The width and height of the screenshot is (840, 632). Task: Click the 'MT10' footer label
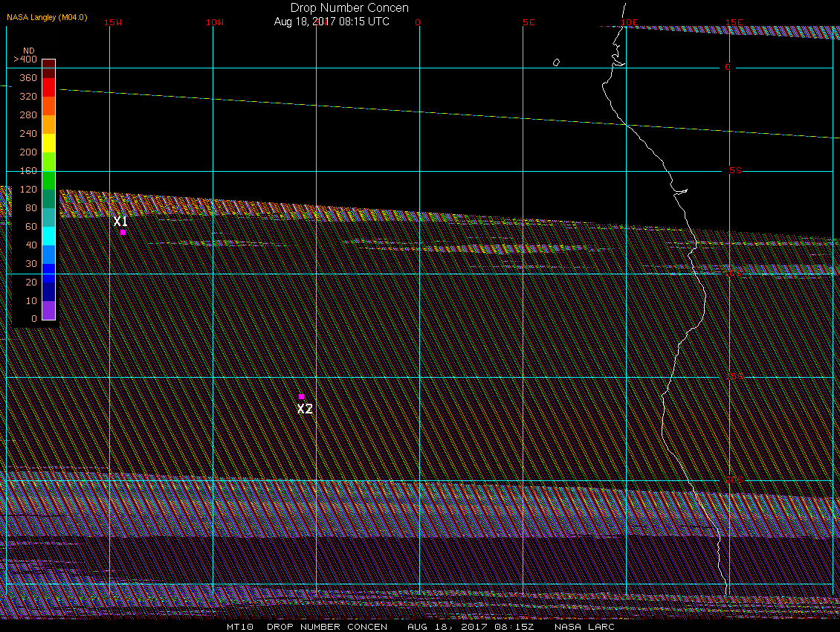click(x=240, y=627)
